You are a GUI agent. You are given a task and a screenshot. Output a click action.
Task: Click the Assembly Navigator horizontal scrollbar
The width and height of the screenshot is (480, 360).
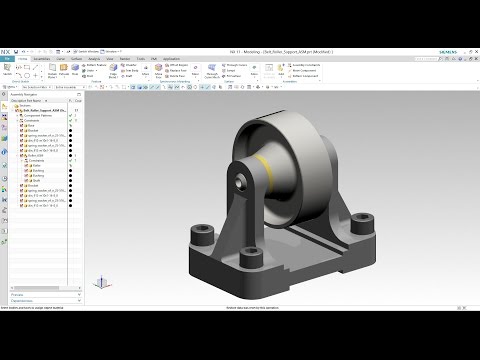[x=46, y=288]
